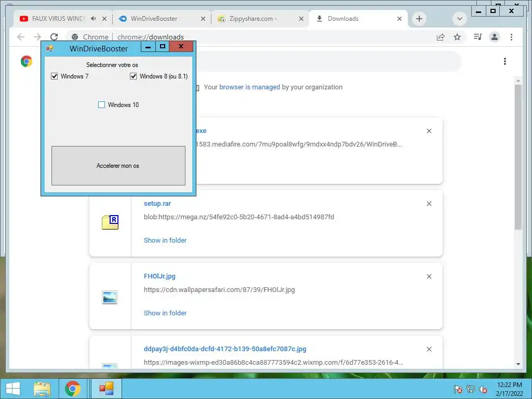The width and height of the screenshot is (532, 399).
Task: Click the wallpapersafari.com URL text
Action: coord(219,290)
